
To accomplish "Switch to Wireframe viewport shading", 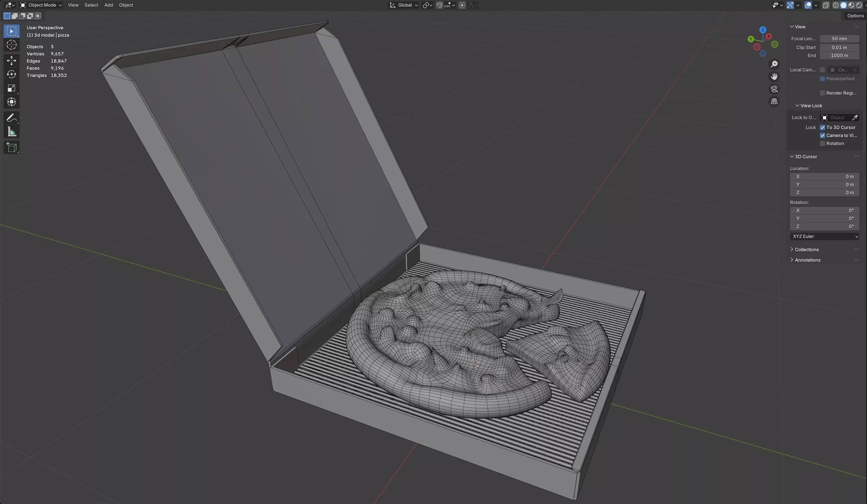I will point(836,5).
